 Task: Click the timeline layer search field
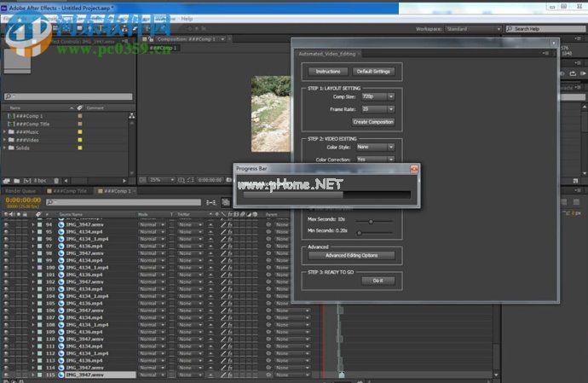tap(124, 202)
